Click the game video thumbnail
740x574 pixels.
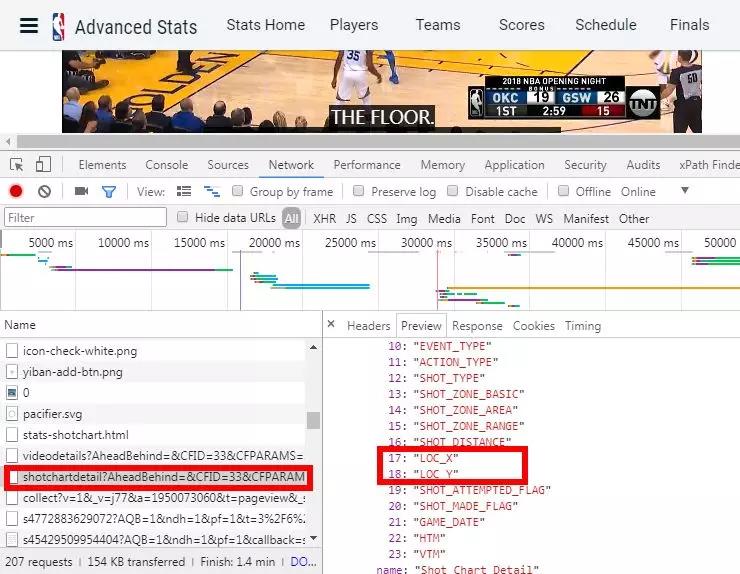point(382,92)
